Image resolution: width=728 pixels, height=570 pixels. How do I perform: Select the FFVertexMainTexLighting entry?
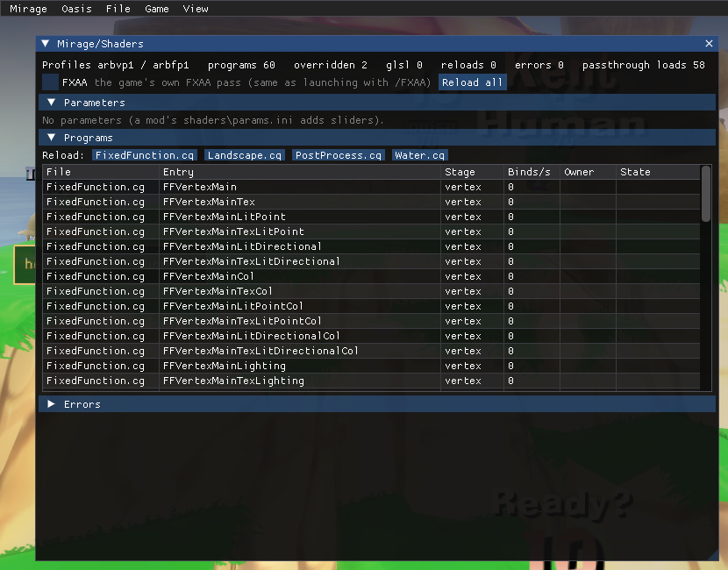[x=233, y=381]
